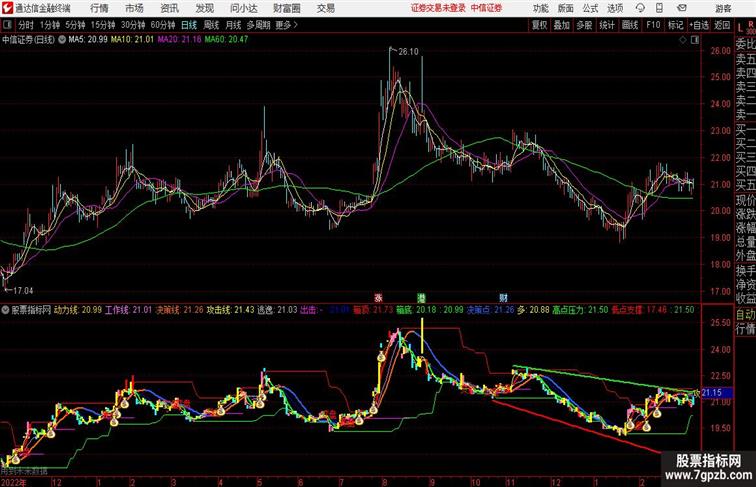Click the 证券交易未登录 login link
756x487 pixels.
[438, 8]
